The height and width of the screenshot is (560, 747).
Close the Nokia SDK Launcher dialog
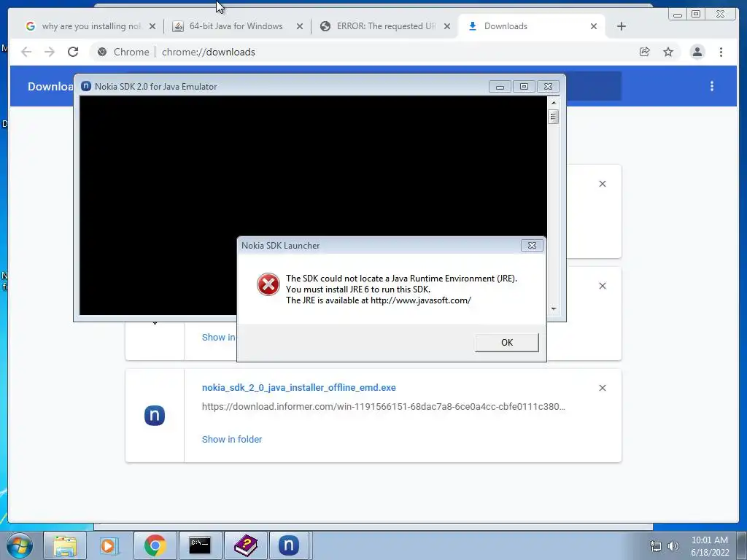(x=532, y=245)
